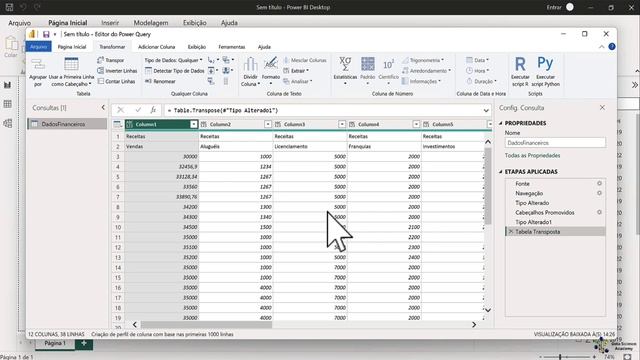640x360 pixels.
Task: Click the Transpor button
Action: (110, 60)
